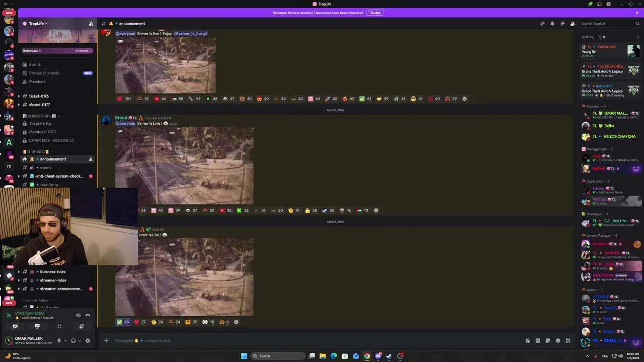Open notification settings bell in header
Image resolution: width=644 pixels, height=362 pixels.
pyautogui.click(x=552, y=24)
